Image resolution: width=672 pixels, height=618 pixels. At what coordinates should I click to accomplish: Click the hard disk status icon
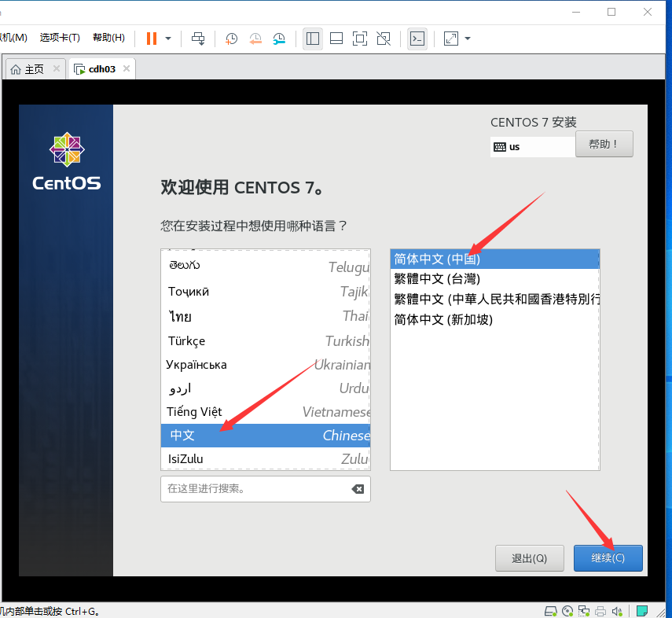(551, 611)
